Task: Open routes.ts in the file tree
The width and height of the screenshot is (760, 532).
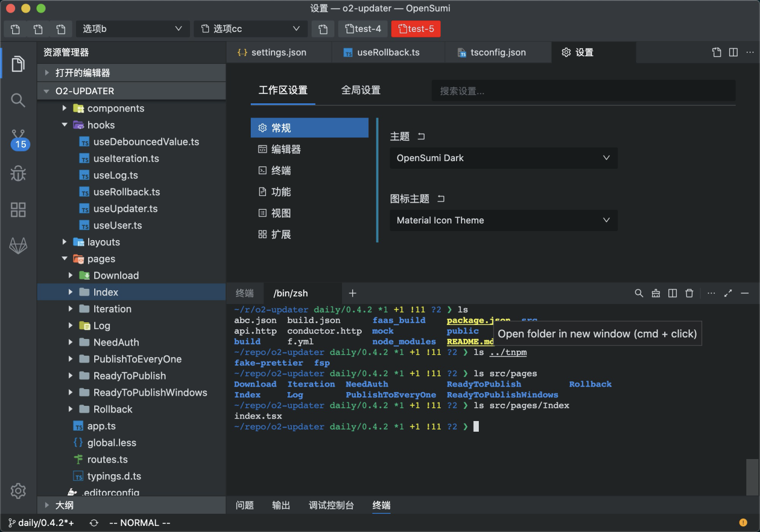Action: click(x=107, y=460)
